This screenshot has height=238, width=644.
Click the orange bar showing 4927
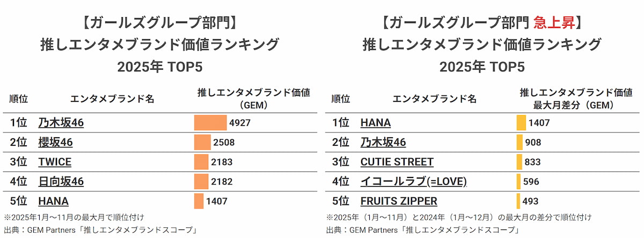210,123
